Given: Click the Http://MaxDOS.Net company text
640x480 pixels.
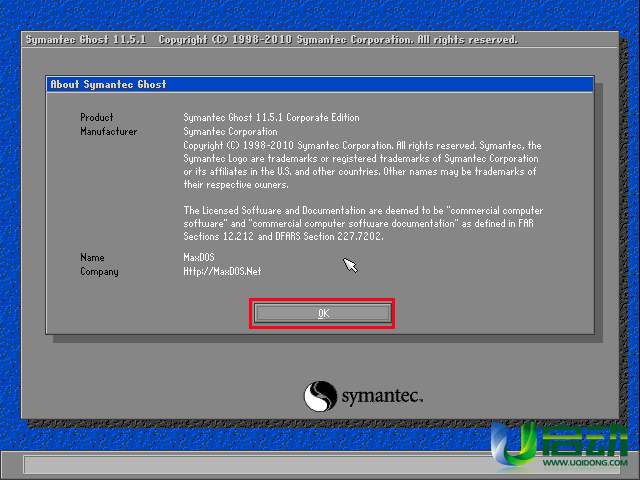Looking at the screenshot, I should pos(222,271).
